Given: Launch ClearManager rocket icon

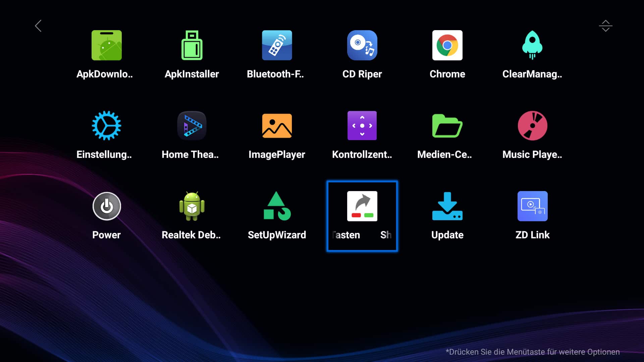Looking at the screenshot, I should tap(532, 45).
